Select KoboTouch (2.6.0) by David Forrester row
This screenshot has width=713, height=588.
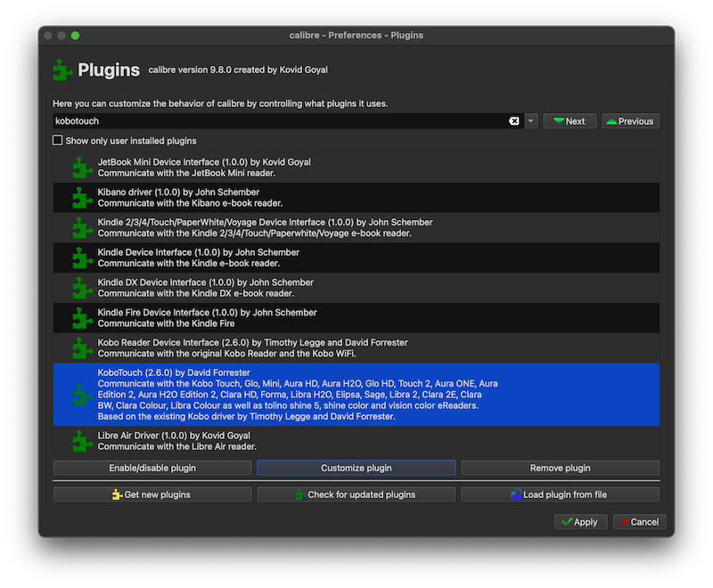(356, 395)
